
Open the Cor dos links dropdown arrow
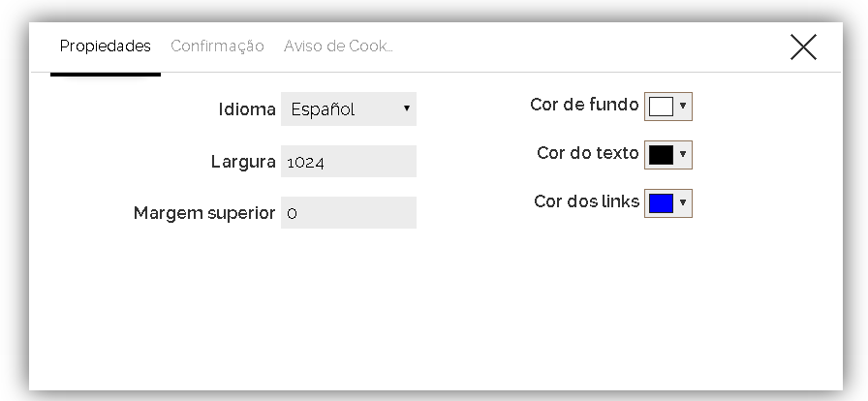tap(683, 203)
